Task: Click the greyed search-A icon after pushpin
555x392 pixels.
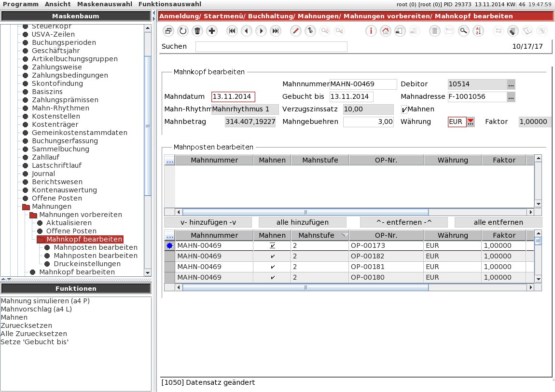Action: pyautogui.click(x=325, y=31)
